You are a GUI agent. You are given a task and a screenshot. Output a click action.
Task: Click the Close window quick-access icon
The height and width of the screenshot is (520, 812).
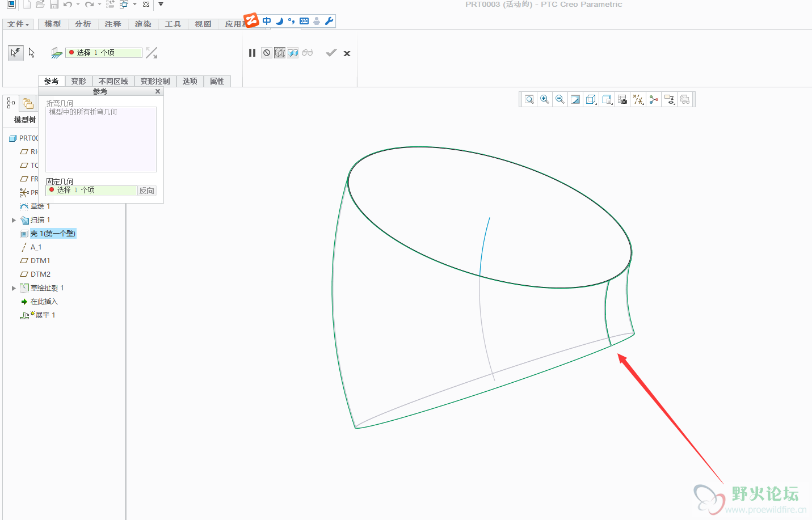coord(146,4)
